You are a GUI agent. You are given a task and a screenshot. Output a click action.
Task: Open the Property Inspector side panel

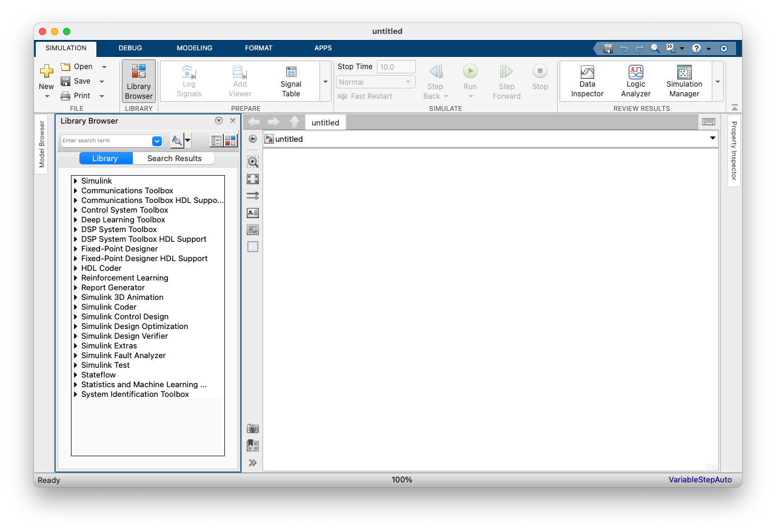(x=734, y=150)
